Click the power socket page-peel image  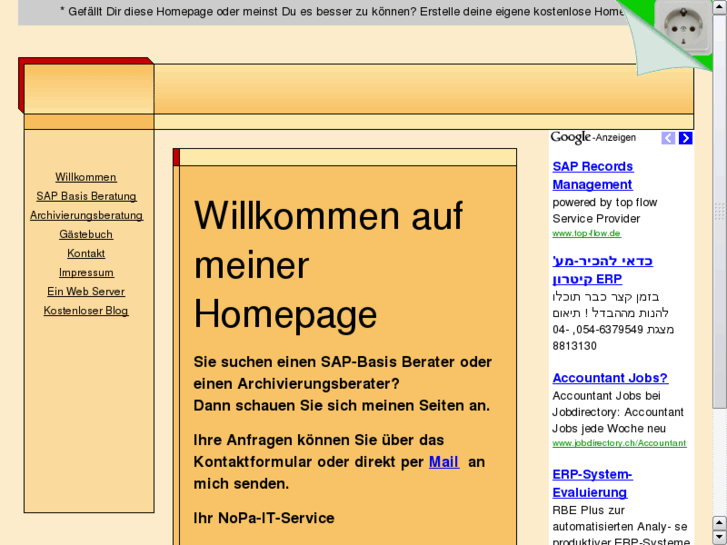(x=682, y=28)
